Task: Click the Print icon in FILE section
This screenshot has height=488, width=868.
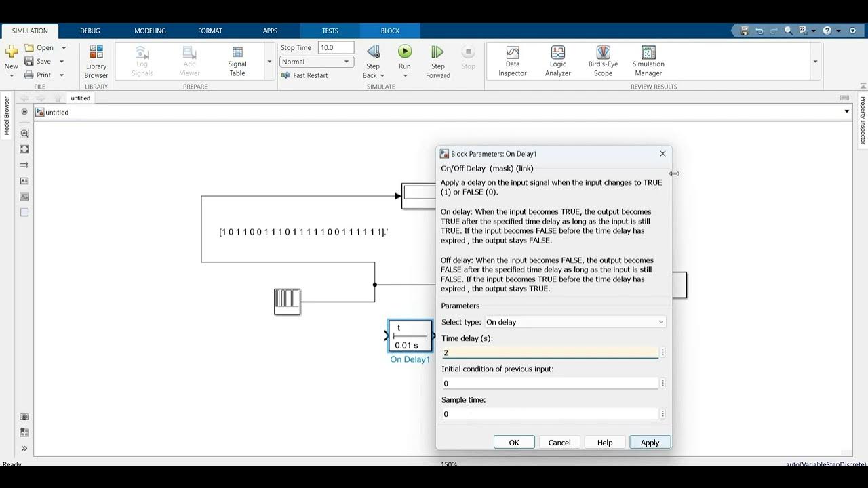Action: pos(30,75)
